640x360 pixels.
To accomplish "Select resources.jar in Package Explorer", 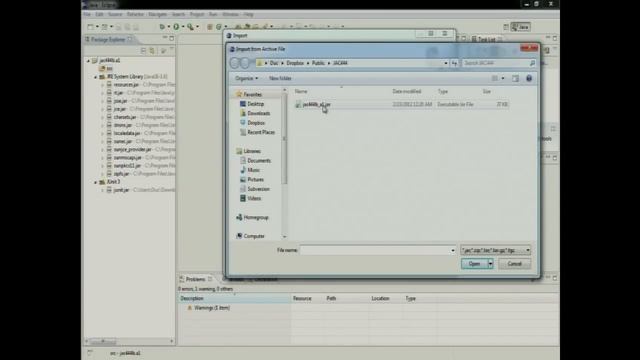I will tap(126, 85).
